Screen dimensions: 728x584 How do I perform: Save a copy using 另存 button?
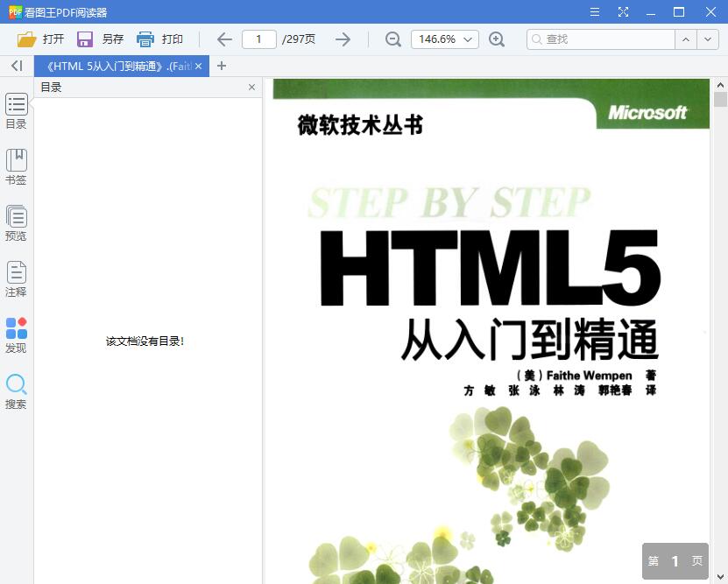point(100,39)
